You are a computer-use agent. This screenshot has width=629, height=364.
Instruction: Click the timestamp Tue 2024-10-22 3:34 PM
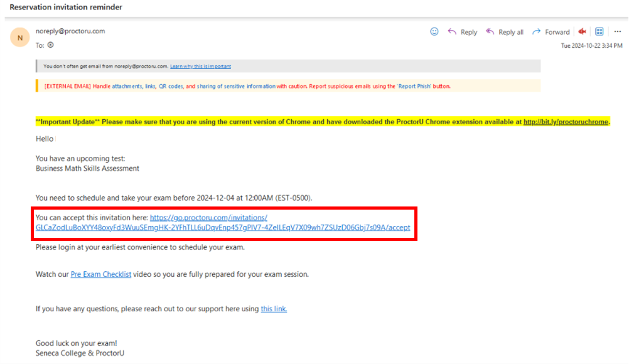(591, 46)
